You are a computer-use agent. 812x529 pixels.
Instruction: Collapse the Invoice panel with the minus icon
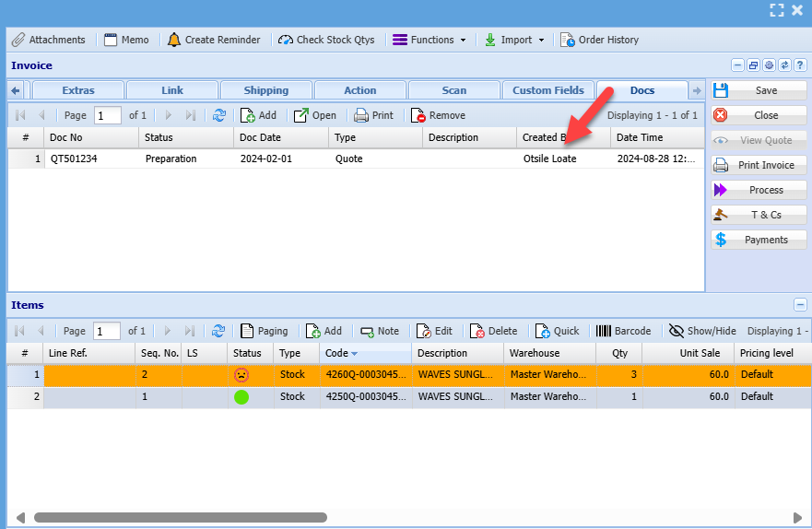pos(737,65)
